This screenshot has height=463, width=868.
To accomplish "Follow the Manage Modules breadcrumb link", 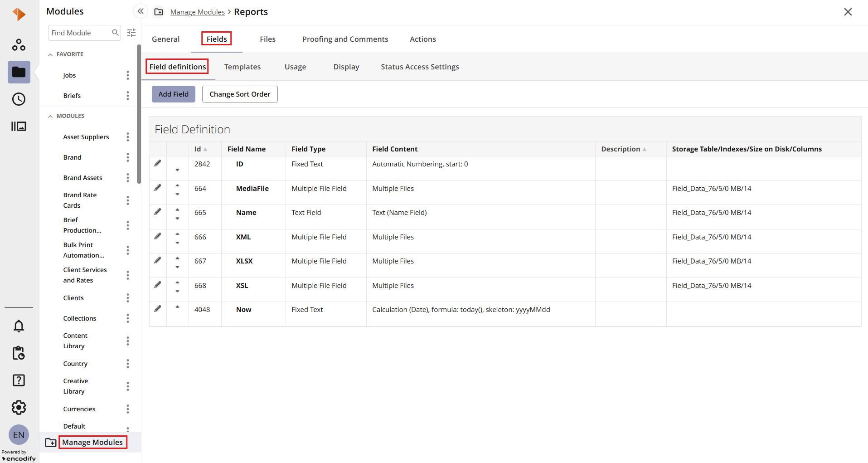I will 198,12.
